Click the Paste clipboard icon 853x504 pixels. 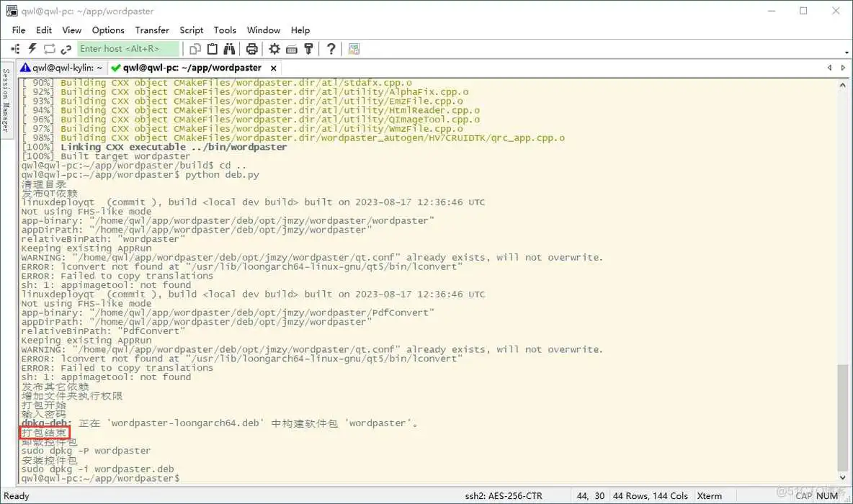[213, 49]
